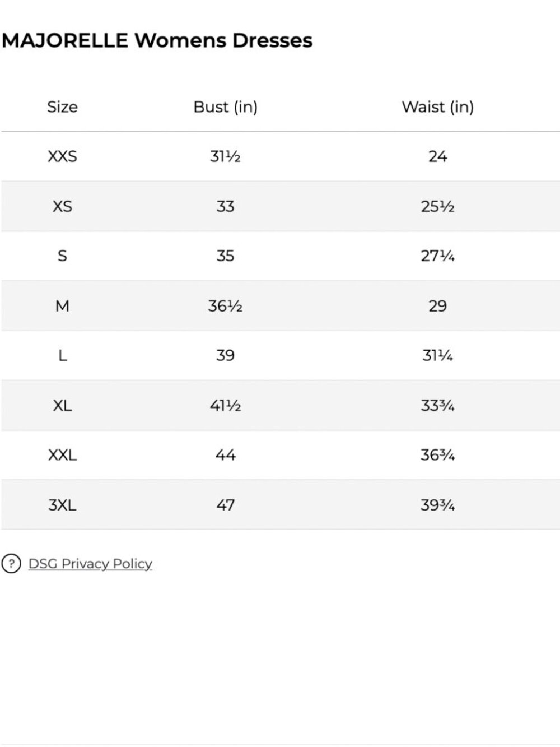Select the 31½ bust value for XXS
Viewport: 560px width, 747px height.
(225, 156)
